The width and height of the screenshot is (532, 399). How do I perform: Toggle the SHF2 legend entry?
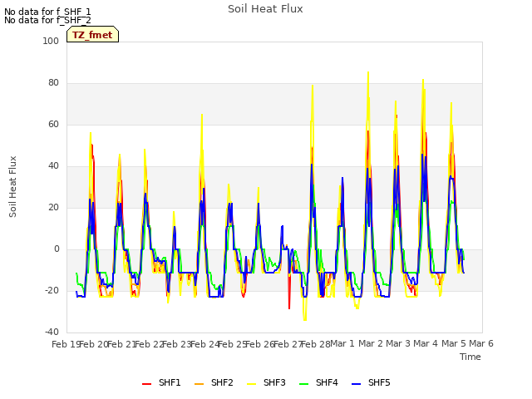[214, 382]
